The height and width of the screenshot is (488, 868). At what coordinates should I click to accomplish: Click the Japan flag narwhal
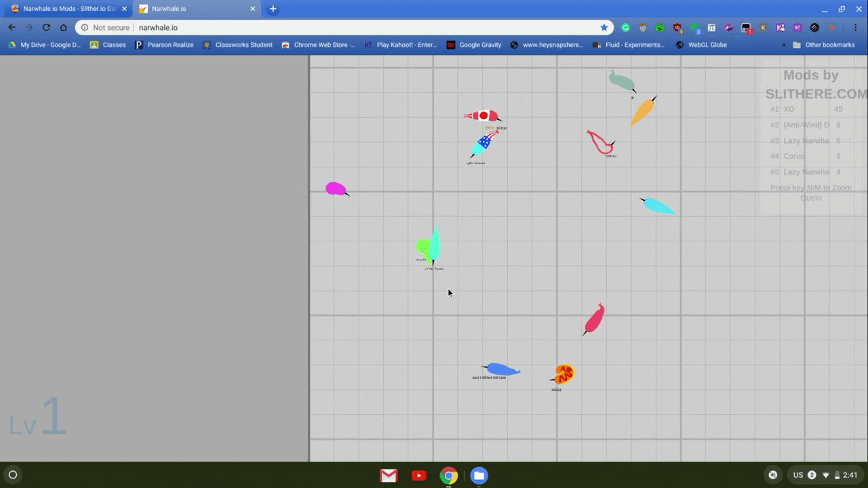483,116
